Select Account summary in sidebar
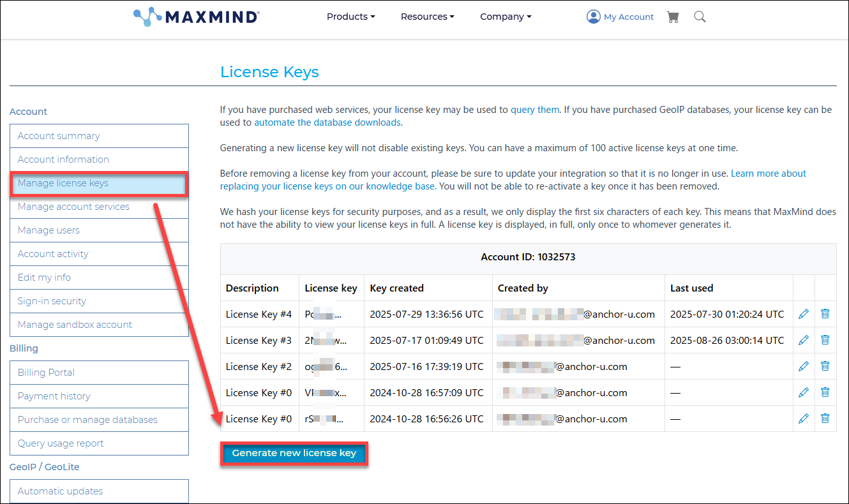The width and height of the screenshot is (849, 504). click(99, 136)
